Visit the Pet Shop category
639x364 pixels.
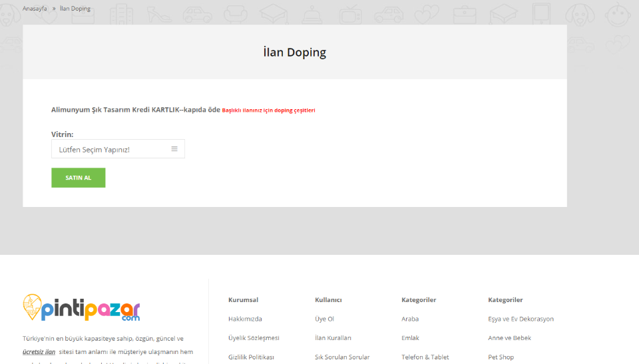click(x=501, y=357)
